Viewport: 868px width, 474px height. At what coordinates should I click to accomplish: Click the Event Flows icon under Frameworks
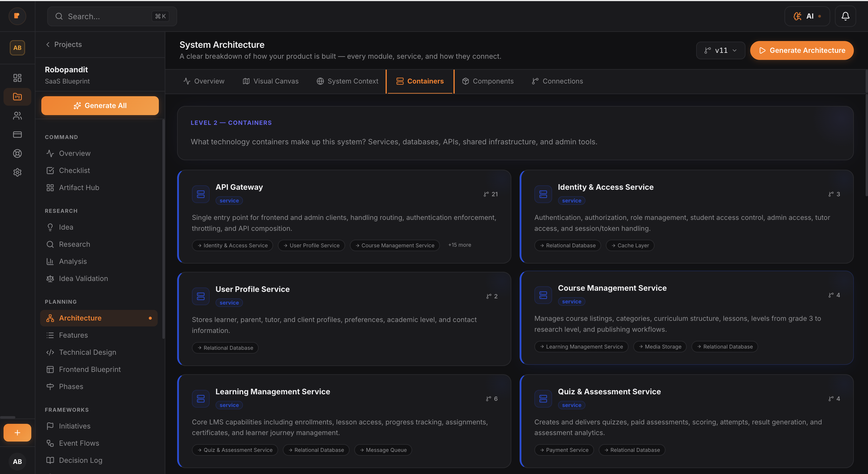point(50,443)
